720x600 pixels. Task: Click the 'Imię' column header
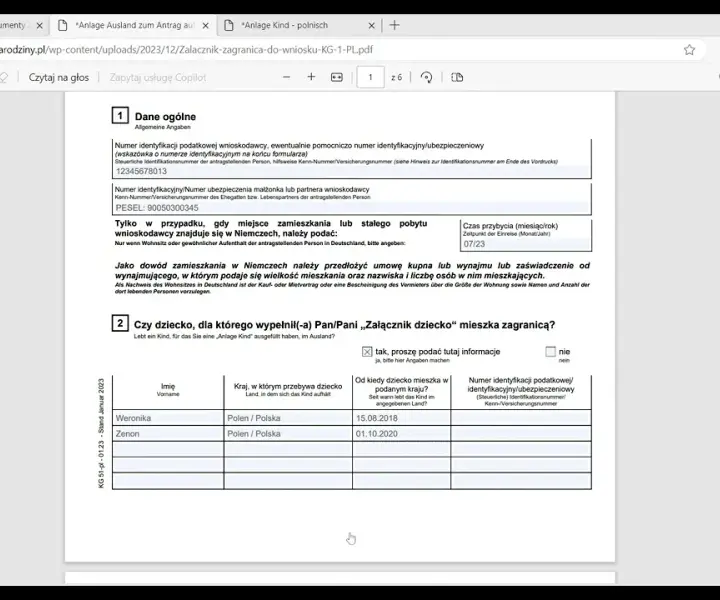pos(168,387)
